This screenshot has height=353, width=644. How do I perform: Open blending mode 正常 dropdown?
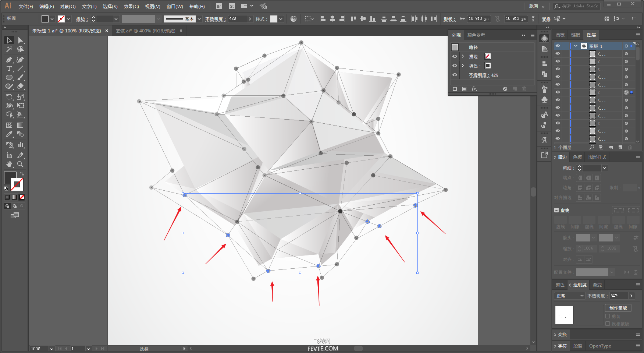569,296
